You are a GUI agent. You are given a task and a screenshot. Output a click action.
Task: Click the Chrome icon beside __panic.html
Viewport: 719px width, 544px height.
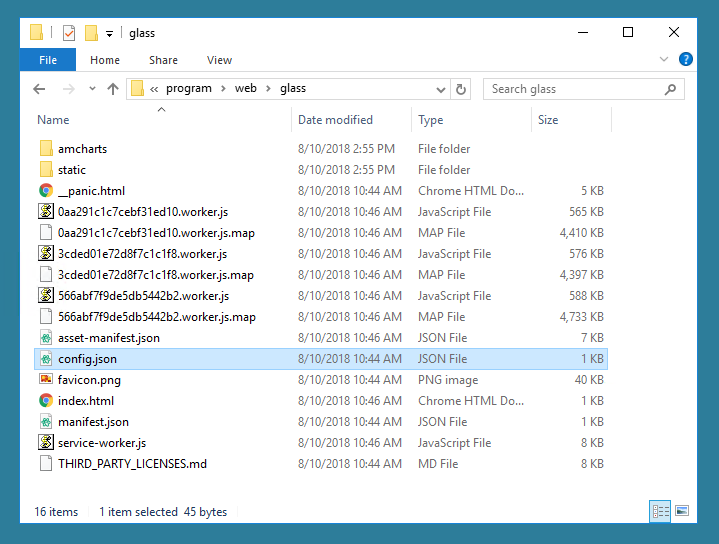pos(46,190)
